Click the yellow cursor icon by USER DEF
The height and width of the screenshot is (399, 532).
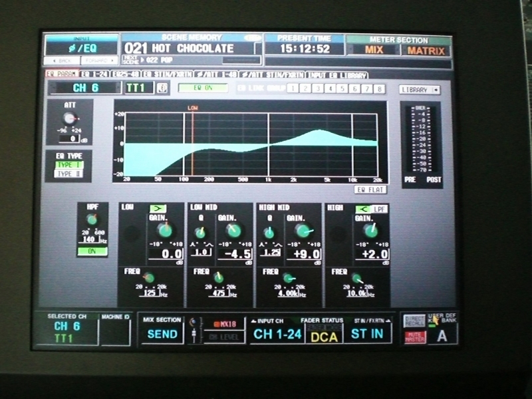(x=435, y=321)
